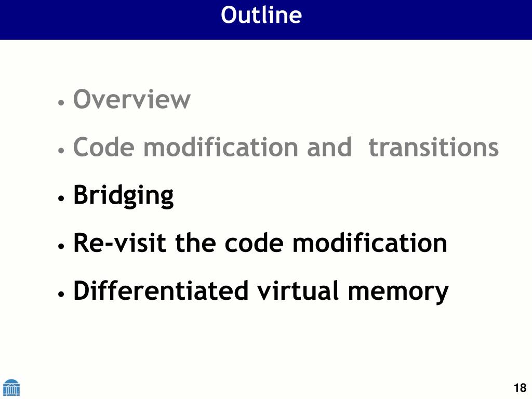Click the word transitions
Screen dimensions: 532x399
tap(434, 147)
